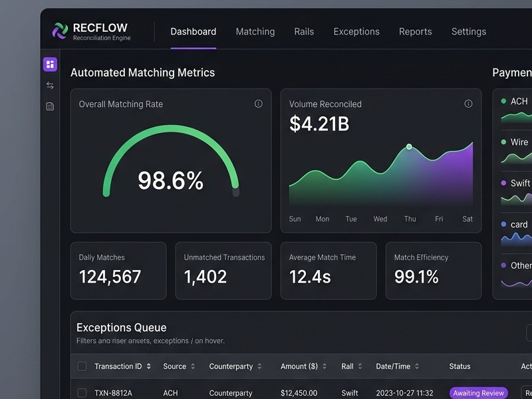Switch to the Dashboard tab
The height and width of the screenshot is (399, 532).
pyautogui.click(x=193, y=31)
